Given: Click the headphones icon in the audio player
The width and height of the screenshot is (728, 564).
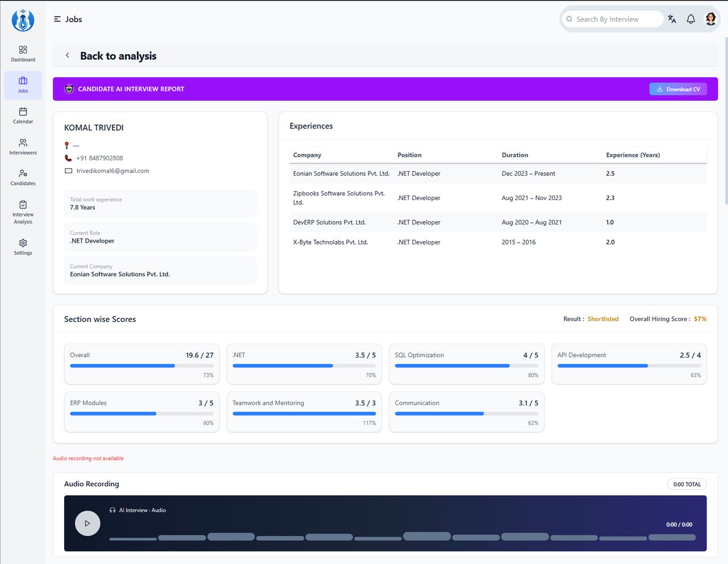Looking at the screenshot, I should pyautogui.click(x=113, y=510).
